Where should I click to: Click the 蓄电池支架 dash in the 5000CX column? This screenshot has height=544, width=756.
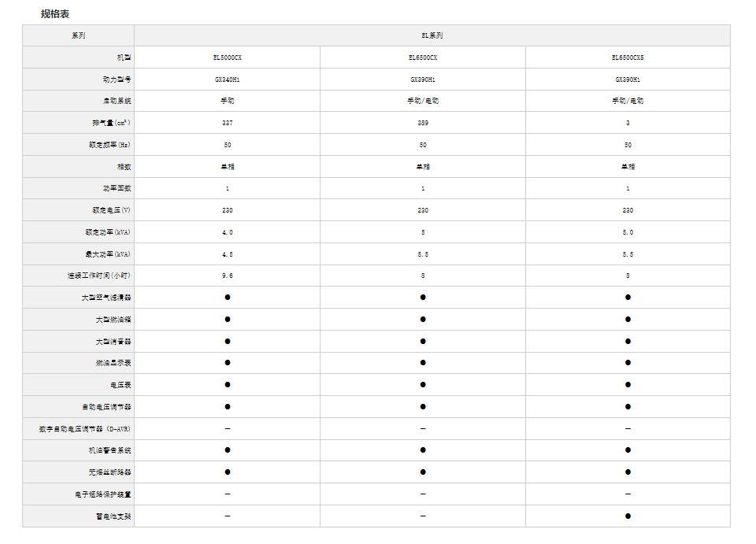point(228,516)
